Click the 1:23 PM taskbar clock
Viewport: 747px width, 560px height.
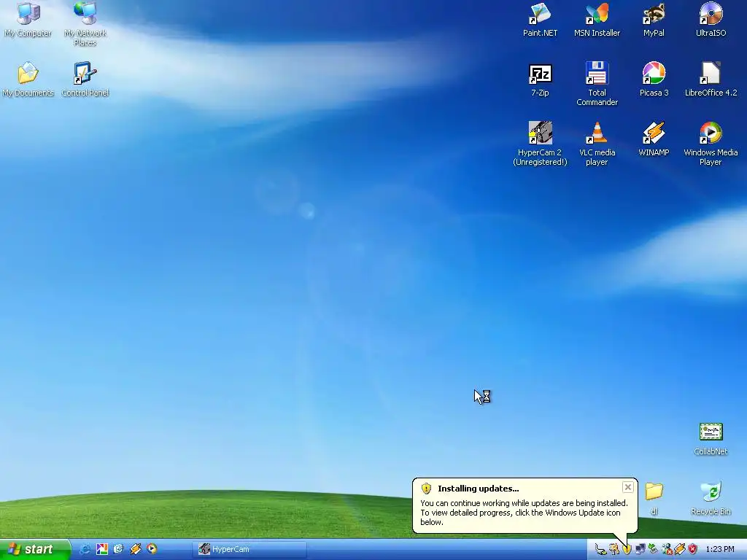click(720, 549)
